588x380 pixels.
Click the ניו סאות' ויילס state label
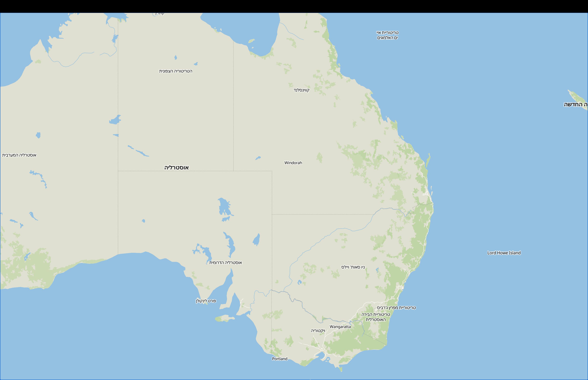click(x=353, y=267)
